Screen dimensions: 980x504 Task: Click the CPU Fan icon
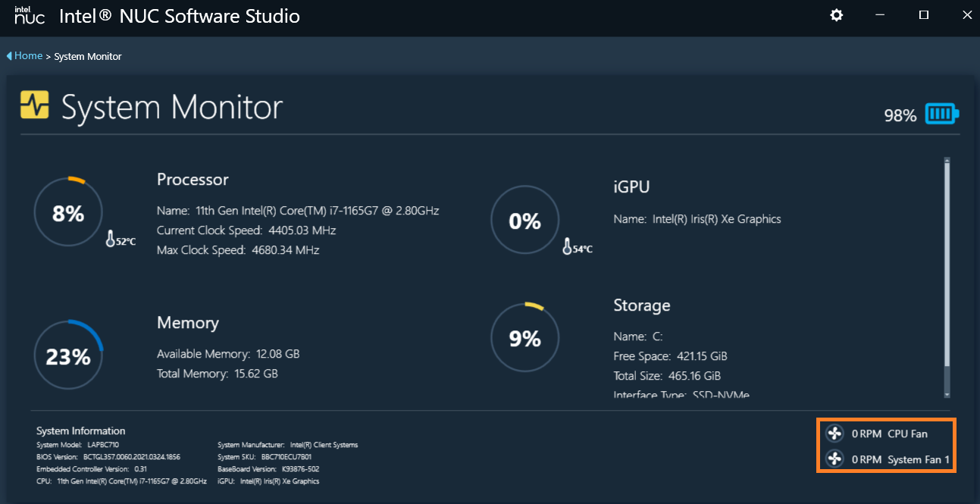[834, 434]
